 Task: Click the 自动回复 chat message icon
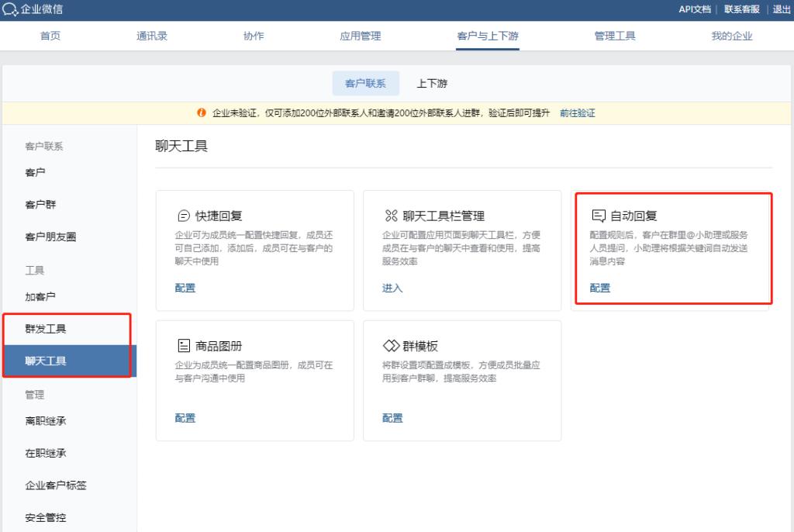(598, 216)
